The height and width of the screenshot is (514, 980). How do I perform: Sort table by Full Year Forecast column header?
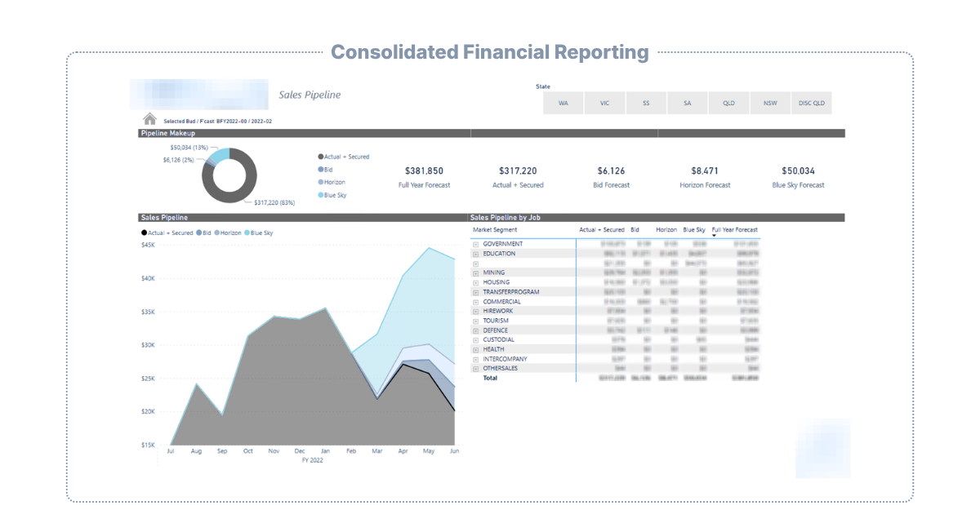735,230
